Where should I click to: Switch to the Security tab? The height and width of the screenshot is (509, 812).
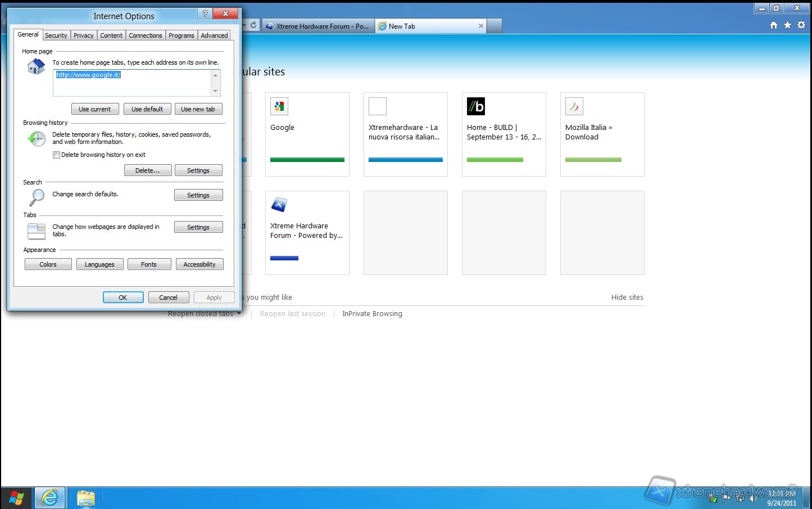56,35
